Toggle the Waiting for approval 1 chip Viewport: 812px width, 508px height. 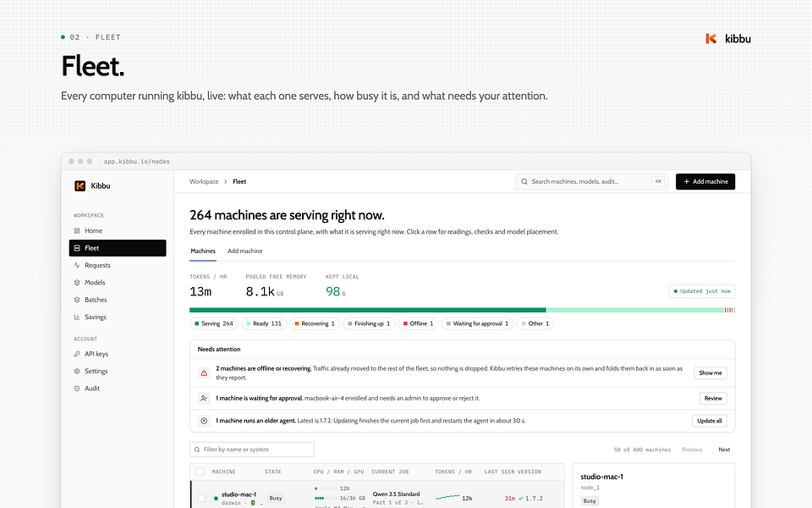click(477, 323)
